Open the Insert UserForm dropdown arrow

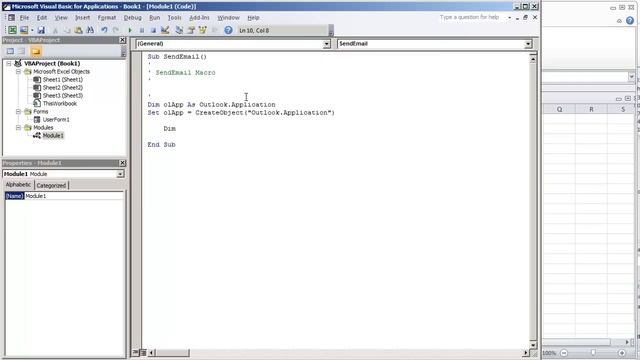[x=32, y=30]
